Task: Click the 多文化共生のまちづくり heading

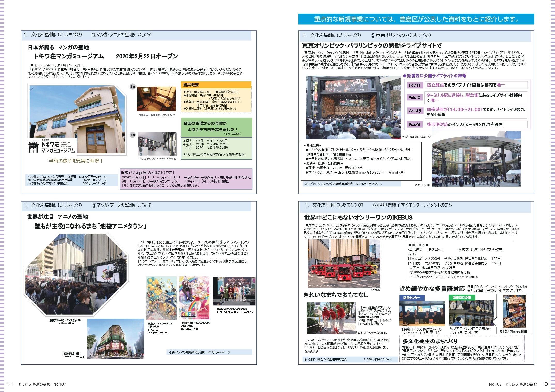Action: 430,341
